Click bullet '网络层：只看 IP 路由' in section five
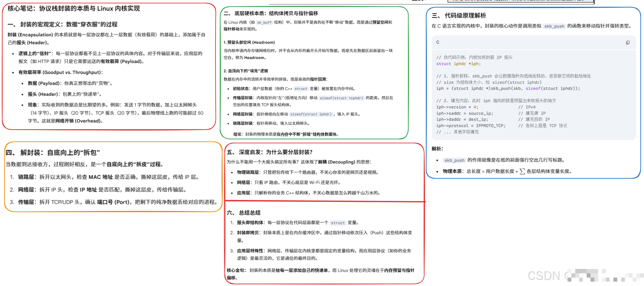Viewport: 644px width, 286px height. point(289,183)
